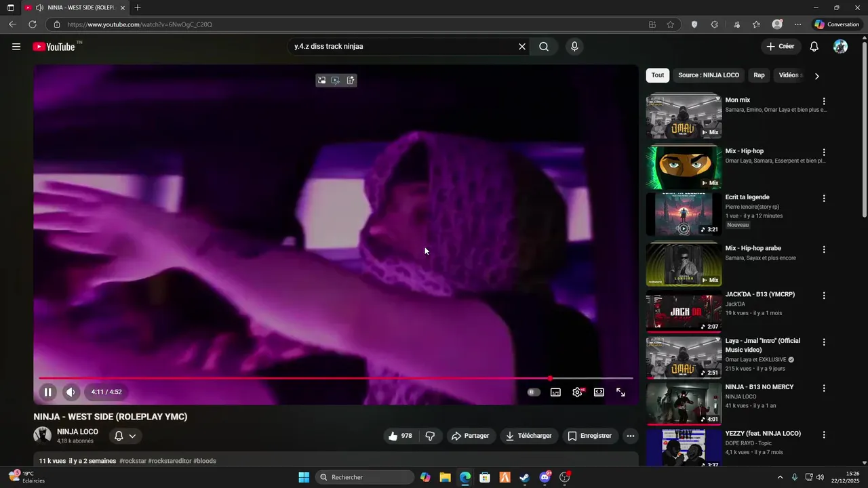Dislike the video with thumbs-down
The image size is (868, 488).
click(x=430, y=436)
